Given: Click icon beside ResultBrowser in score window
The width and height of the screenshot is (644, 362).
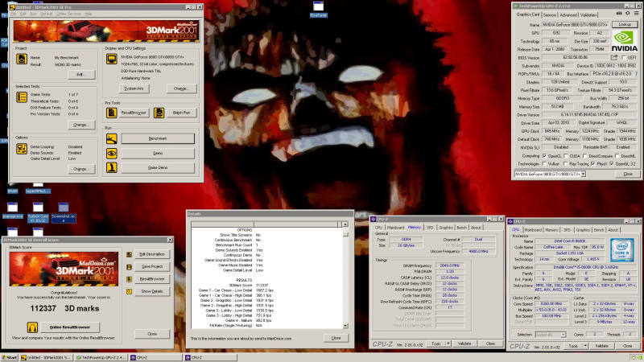Looking at the screenshot, I should [x=129, y=279].
